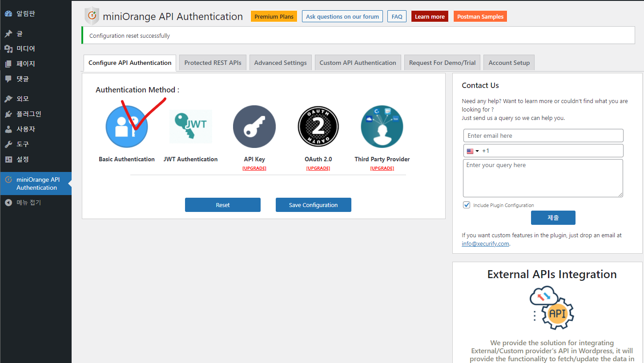The width and height of the screenshot is (644, 363).
Task: Click the Configuration reset successfully notice
Action: pos(358,36)
